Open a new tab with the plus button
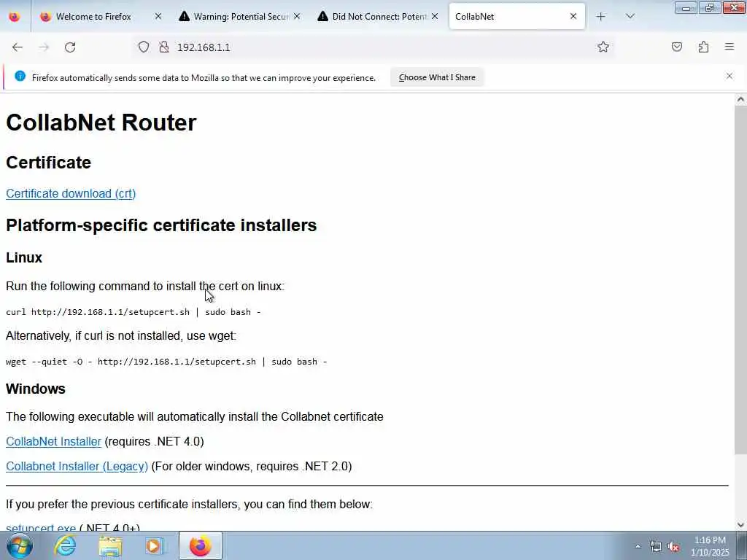Image resolution: width=747 pixels, height=560 pixels. pos(601,16)
